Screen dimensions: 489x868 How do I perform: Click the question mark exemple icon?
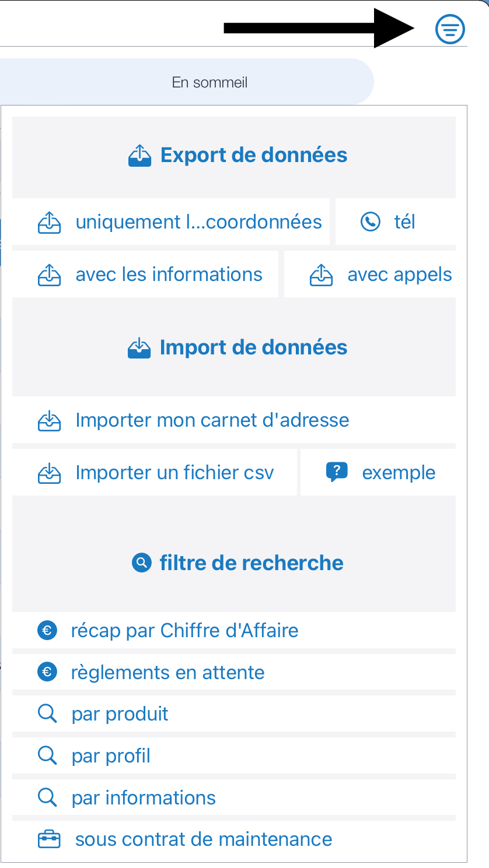click(x=337, y=472)
